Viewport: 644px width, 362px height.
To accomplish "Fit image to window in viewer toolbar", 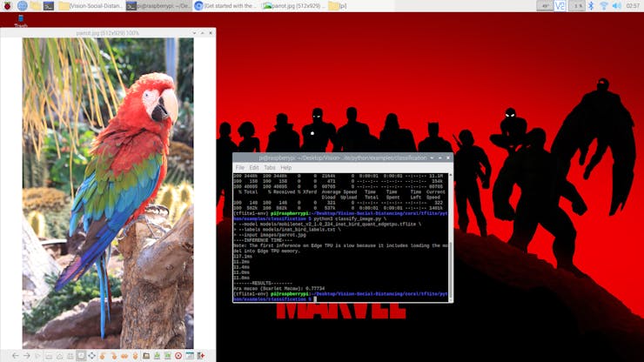I will pyautogui.click(x=70, y=355).
